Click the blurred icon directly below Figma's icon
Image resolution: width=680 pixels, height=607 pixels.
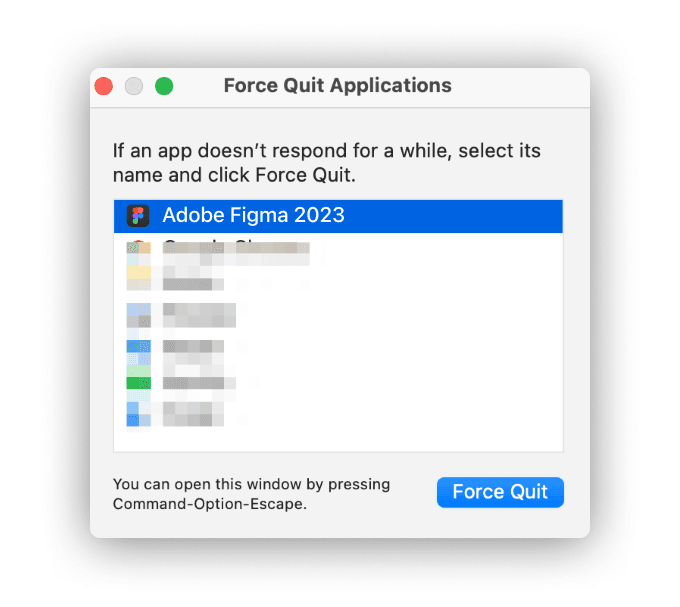138,247
